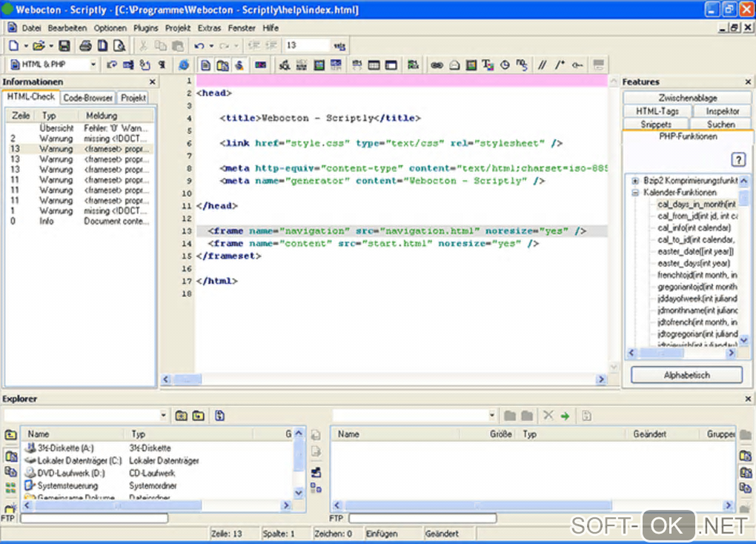Open the Explorer local path dropdown
756x544 pixels.
[164, 416]
